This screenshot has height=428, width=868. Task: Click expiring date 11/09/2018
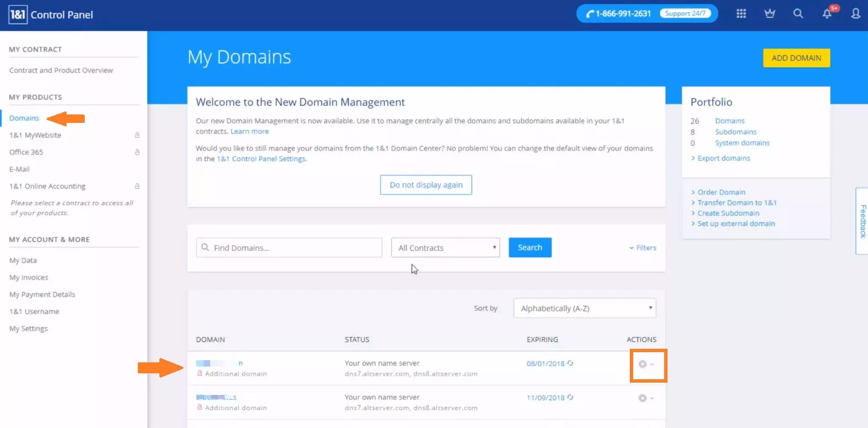click(545, 397)
